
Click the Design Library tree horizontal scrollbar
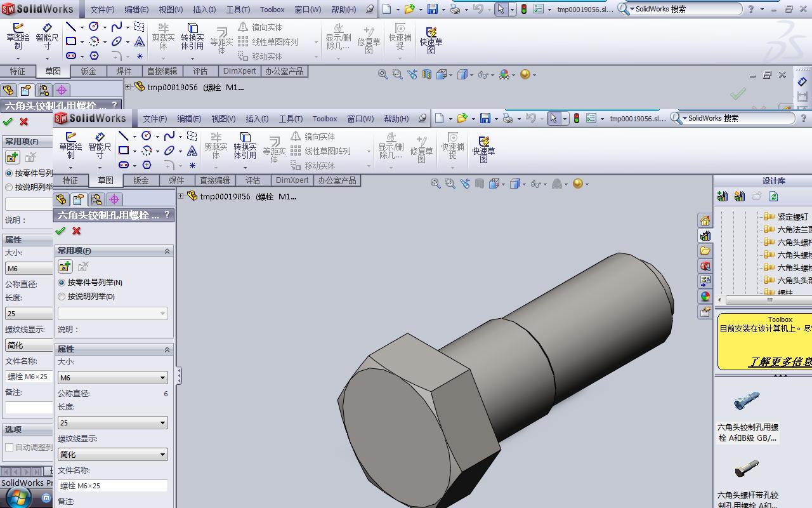click(x=764, y=300)
